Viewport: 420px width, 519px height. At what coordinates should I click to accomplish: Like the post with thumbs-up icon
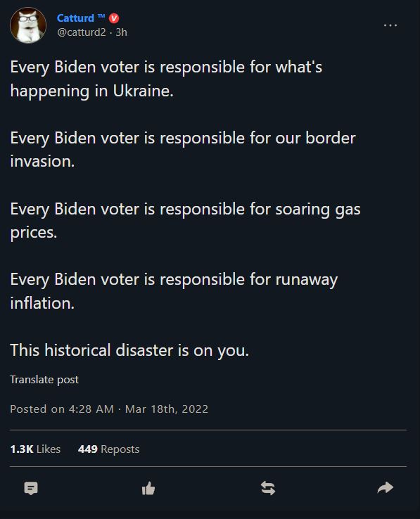pyautogui.click(x=148, y=488)
